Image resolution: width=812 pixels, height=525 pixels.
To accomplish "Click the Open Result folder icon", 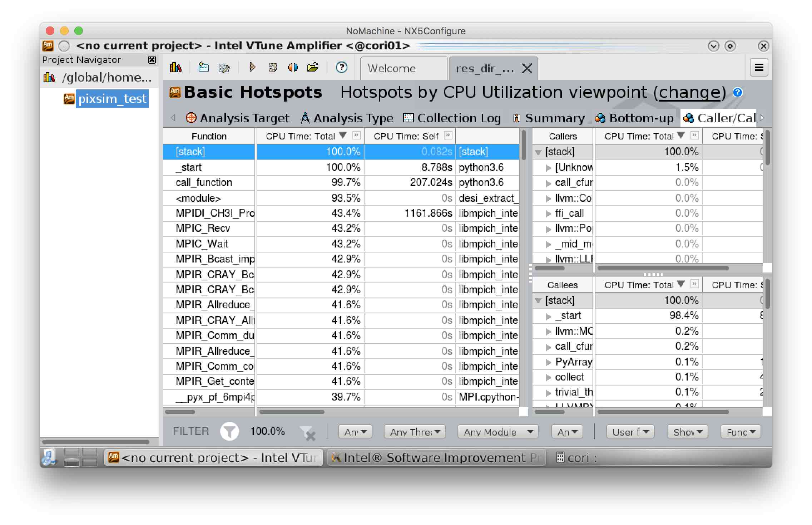I will click(x=313, y=67).
